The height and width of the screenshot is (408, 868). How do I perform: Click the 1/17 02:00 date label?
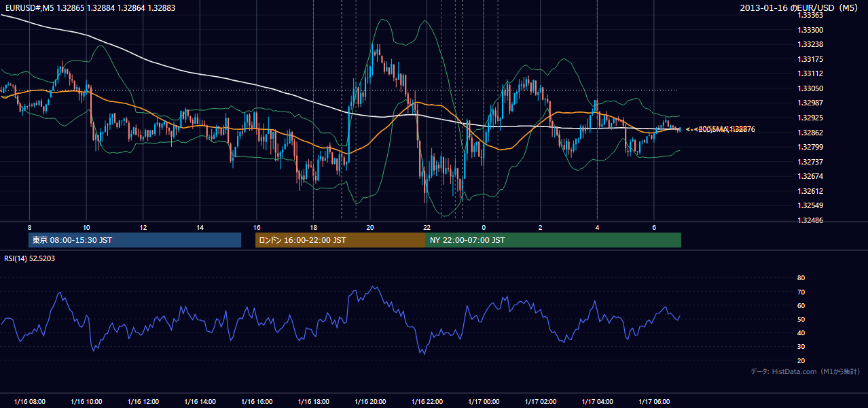(x=541, y=402)
